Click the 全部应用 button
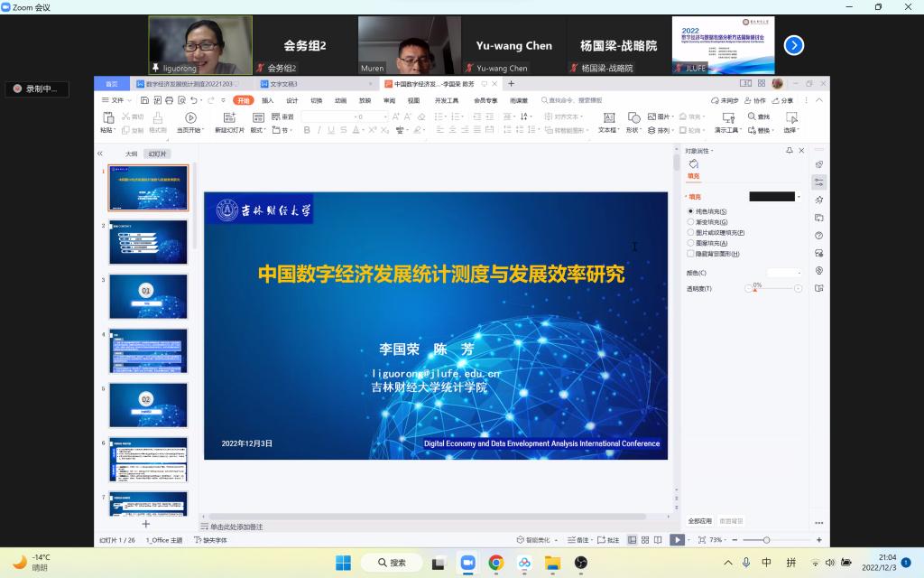Image resolution: width=924 pixels, height=578 pixels. point(700,521)
